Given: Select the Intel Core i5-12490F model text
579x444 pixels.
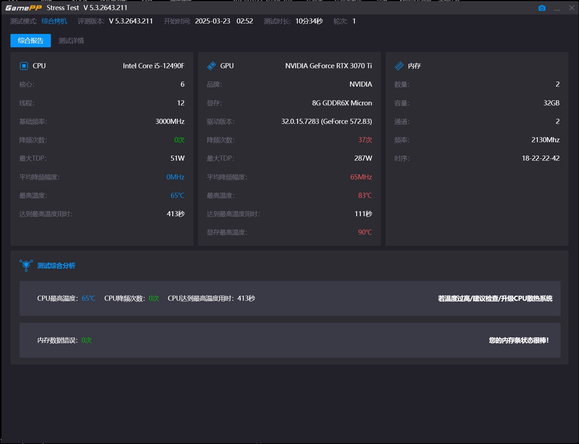Looking at the screenshot, I should (153, 66).
